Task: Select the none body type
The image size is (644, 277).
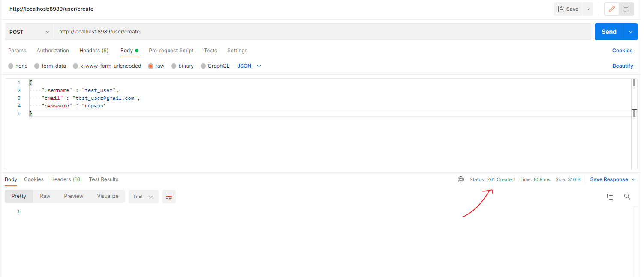Action: [x=11, y=66]
